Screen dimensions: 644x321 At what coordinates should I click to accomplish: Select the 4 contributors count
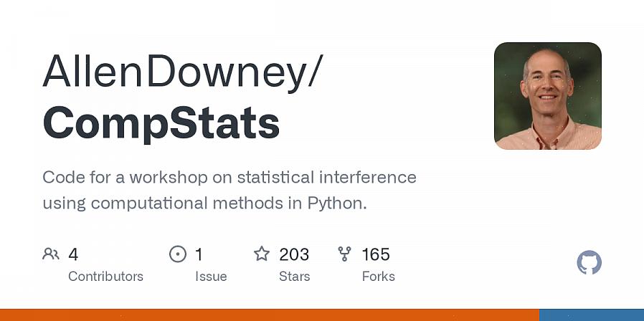[73, 254]
